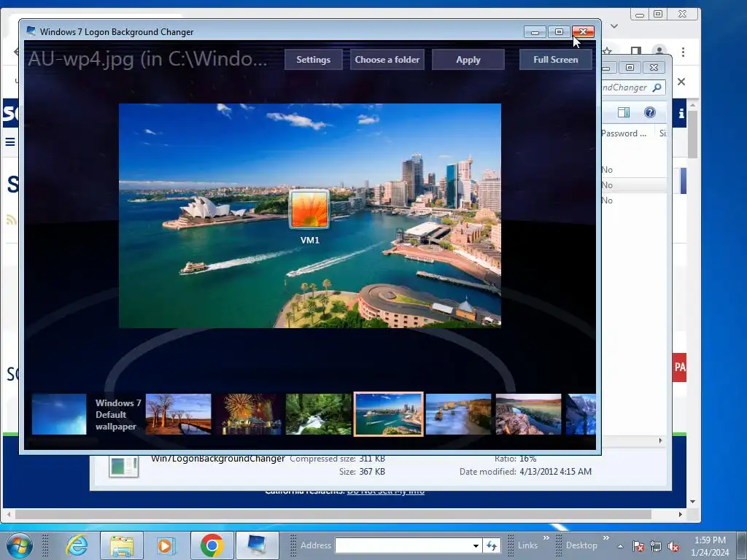Open the Do Not Sell My Info link
Viewport: 747px width, 560px height.
[x=385, y=491]
